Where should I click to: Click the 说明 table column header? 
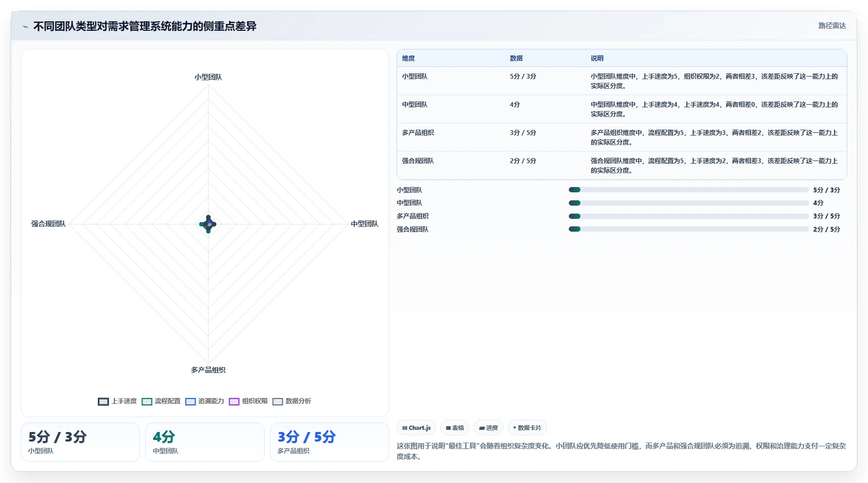click(x=597, y=58)
